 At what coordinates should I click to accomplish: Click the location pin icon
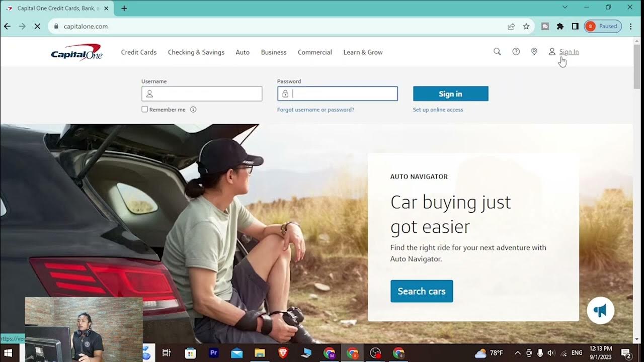tap(534, 52)
